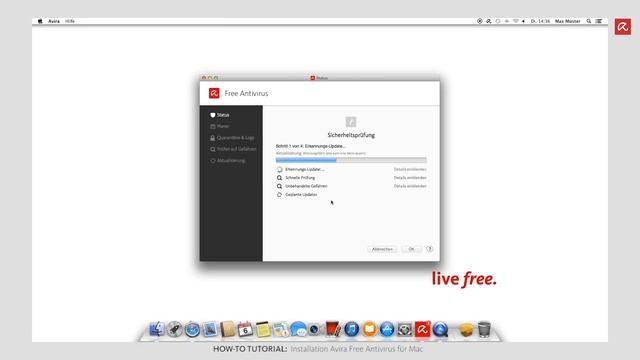This screenshot has height=360, width=640.
Task: Click the Avira logo beside Free Antivirus
Action: [x=214, y=93]
